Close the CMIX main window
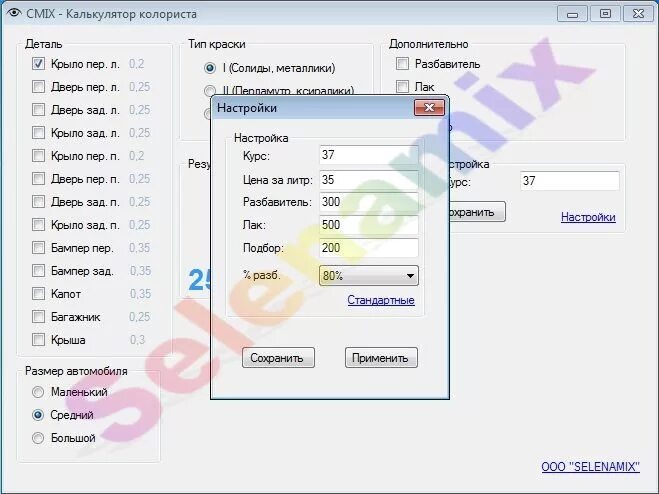 [x=638, y=14]
